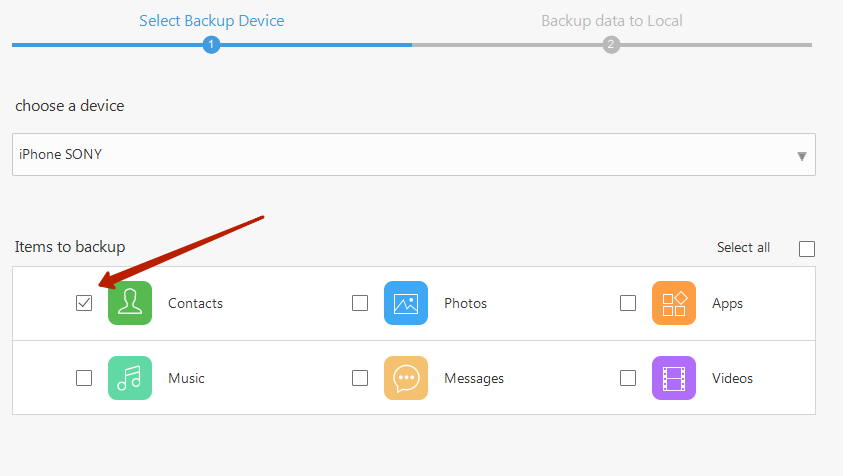843x476 pixels.
Task: Go to Select Backup Device step
Action: tap(211, 20)
